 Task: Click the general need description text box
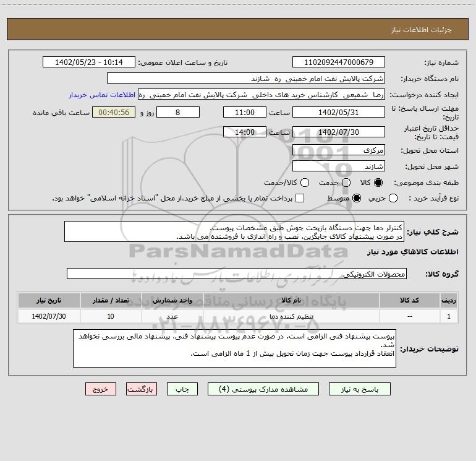234,231
